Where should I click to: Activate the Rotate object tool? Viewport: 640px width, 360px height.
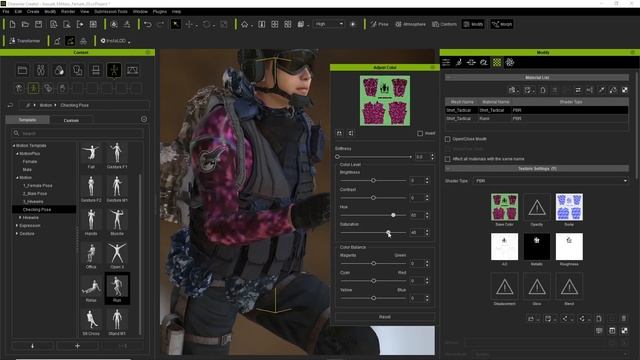207,24
